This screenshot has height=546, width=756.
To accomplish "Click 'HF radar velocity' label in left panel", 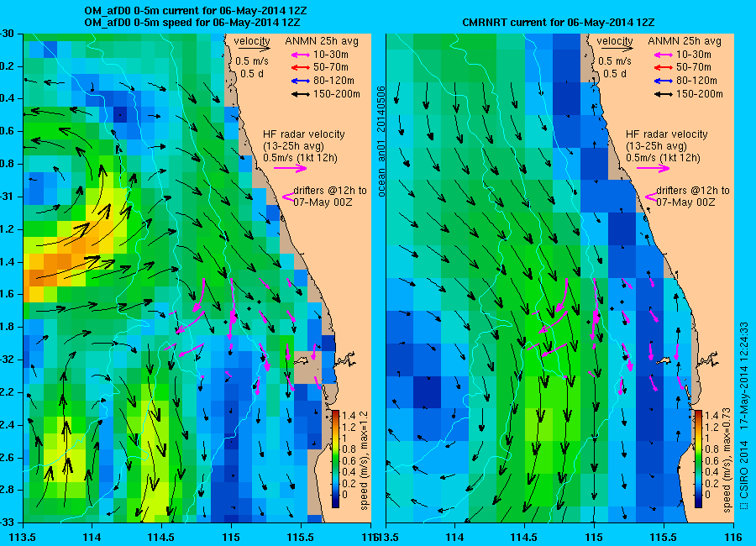I will tap(304, 134).
